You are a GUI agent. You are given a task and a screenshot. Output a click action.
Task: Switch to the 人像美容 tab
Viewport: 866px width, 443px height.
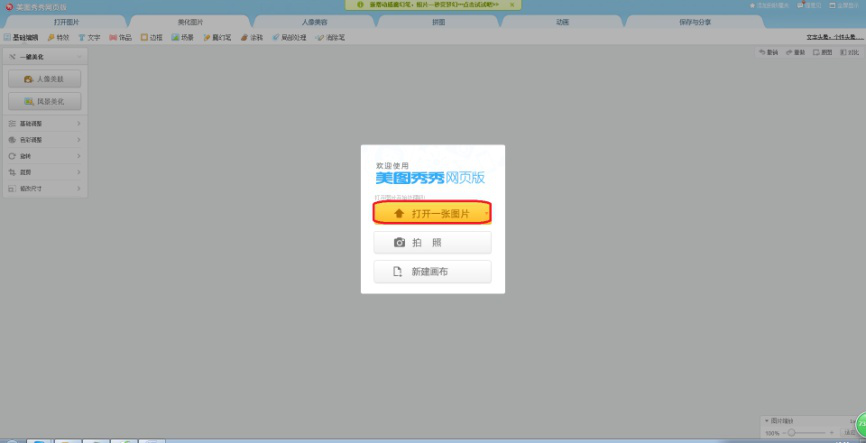314,21
